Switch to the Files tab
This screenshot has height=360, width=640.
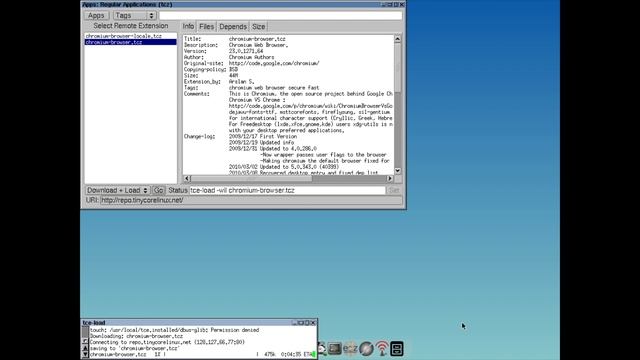[207, 27]
